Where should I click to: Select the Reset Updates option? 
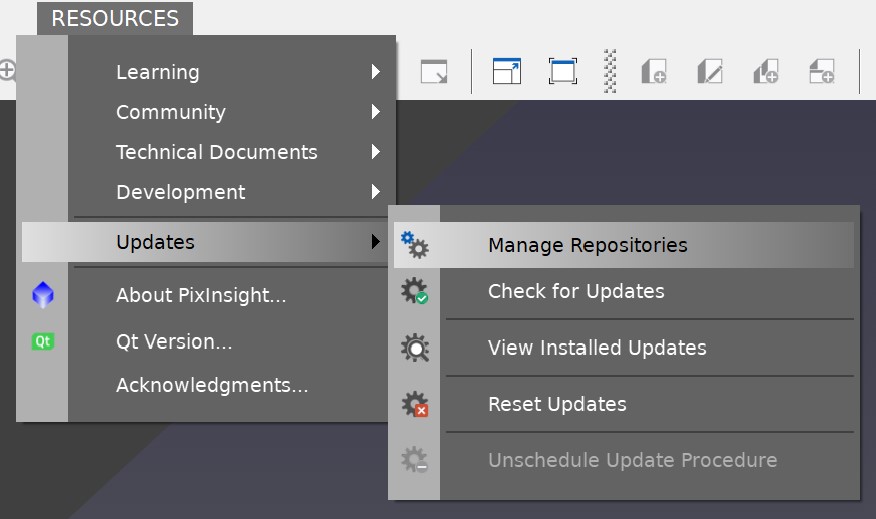pos(557,405)
